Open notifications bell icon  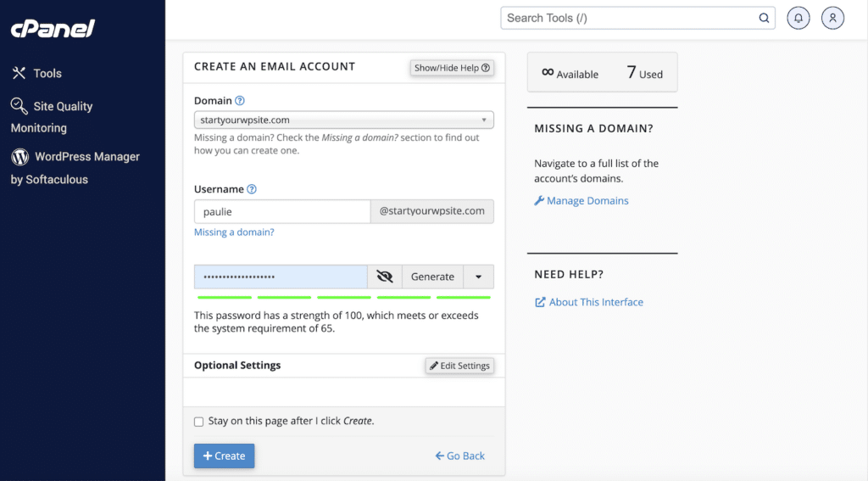pyautogui.click(x=798, y=18)
